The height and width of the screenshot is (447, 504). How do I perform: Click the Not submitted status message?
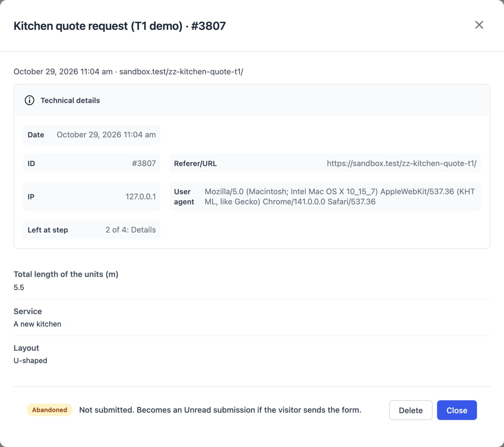(x=220, y=410)
